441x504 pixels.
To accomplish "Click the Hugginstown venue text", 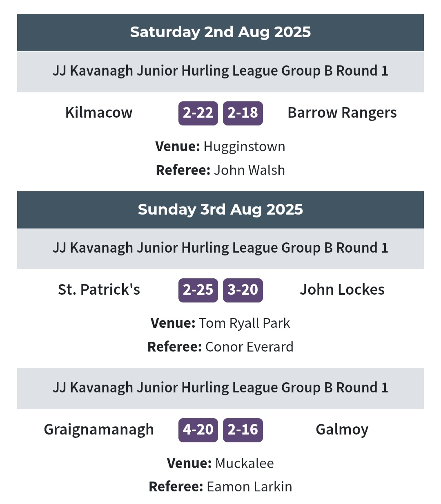I will [244, 147].
